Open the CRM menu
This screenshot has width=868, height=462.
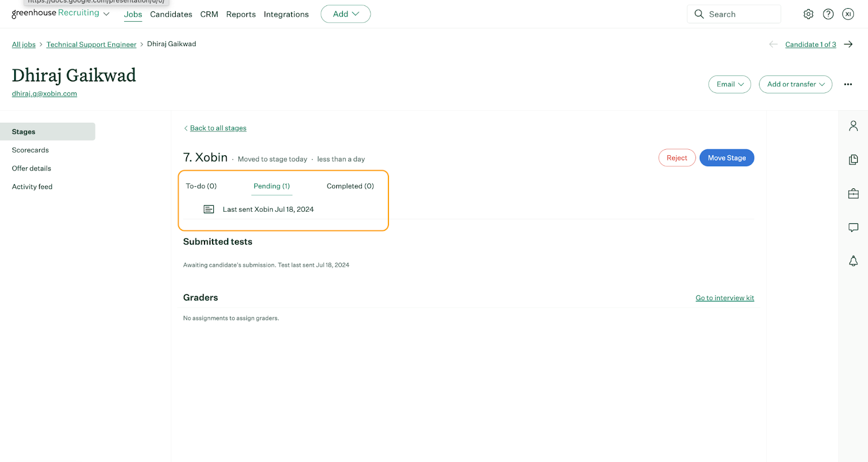209,15
